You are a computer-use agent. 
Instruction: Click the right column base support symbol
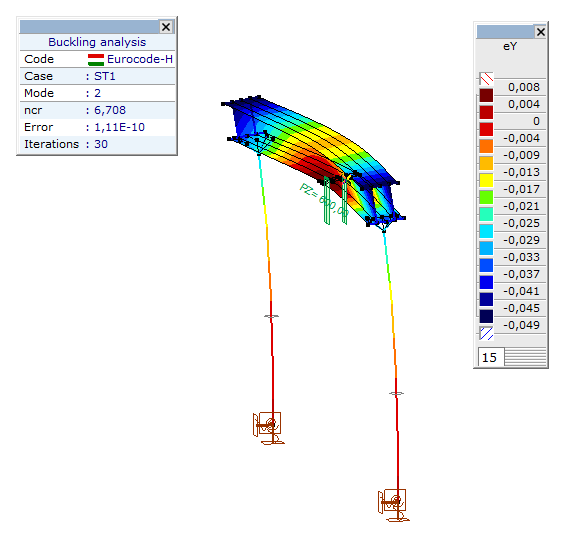tap(394, 505)
